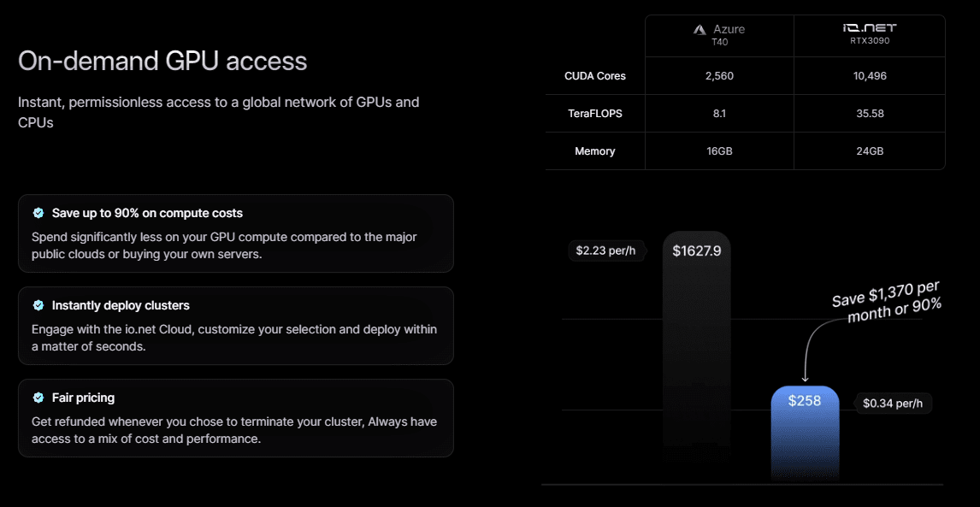The width and height of the screenshot is (980, 507).
Task: Select the Memory row label
Action: click(x=595, y=151)
